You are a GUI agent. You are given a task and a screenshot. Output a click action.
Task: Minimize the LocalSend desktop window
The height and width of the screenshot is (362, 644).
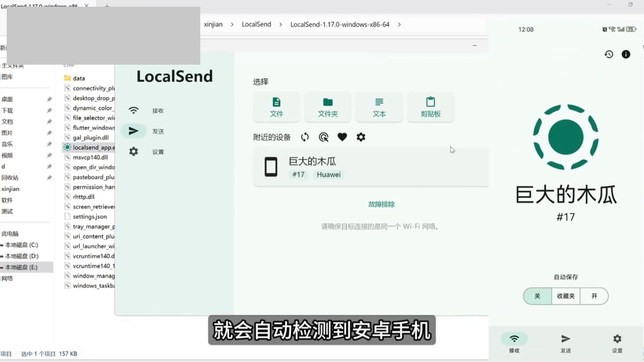click(x=475, y=46)
